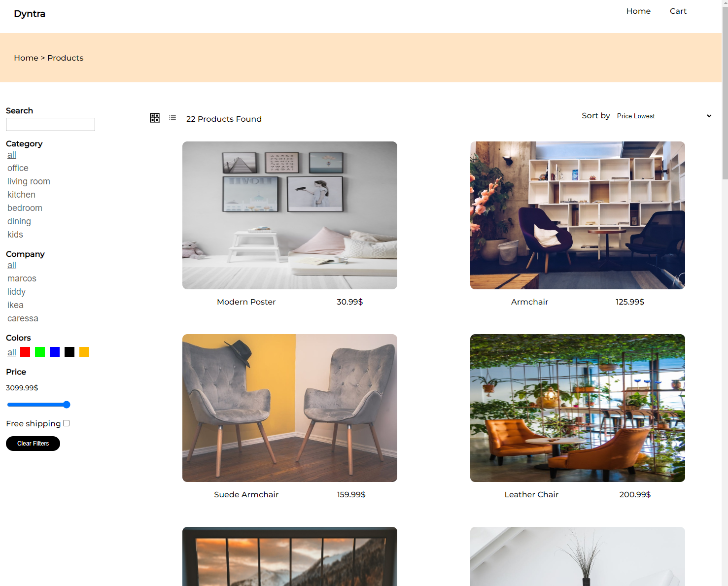Open the Cart page
728x586 pixels.
678,11
